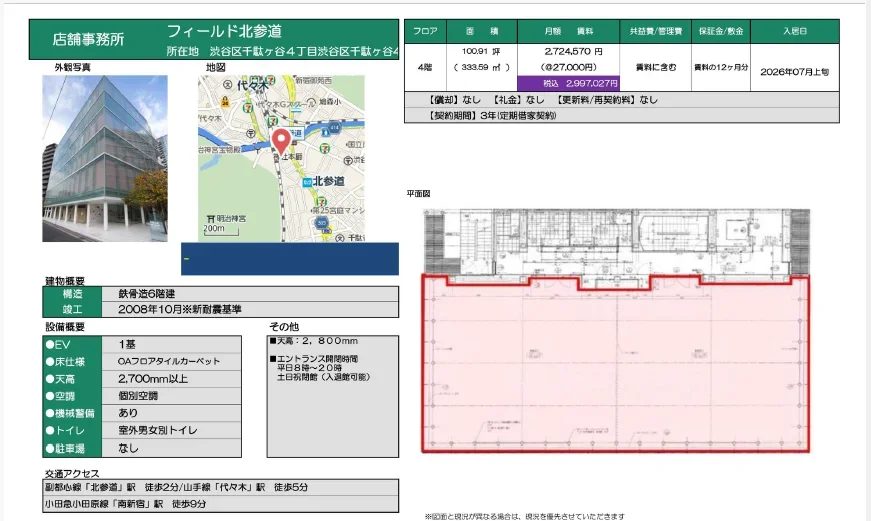The height and width of the screenshot is (521, 871).
Task: Select the なし value for 駐車場
Action: [128, 448]
